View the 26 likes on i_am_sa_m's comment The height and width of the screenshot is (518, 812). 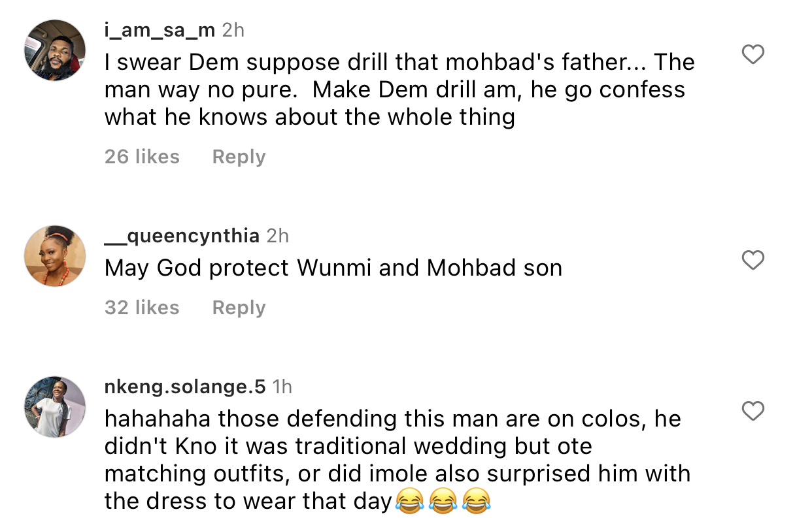click(x=142, y=156)
